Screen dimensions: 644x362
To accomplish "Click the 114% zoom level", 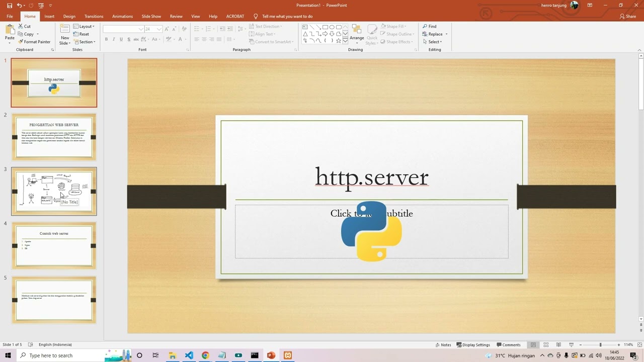I will click(x=628, y=345).
